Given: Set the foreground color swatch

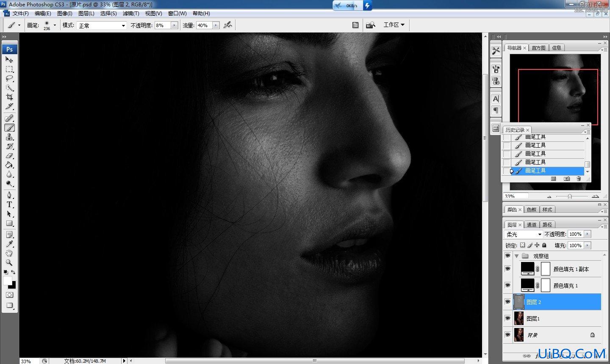Looking at the screenshot, I should (7, 281).
